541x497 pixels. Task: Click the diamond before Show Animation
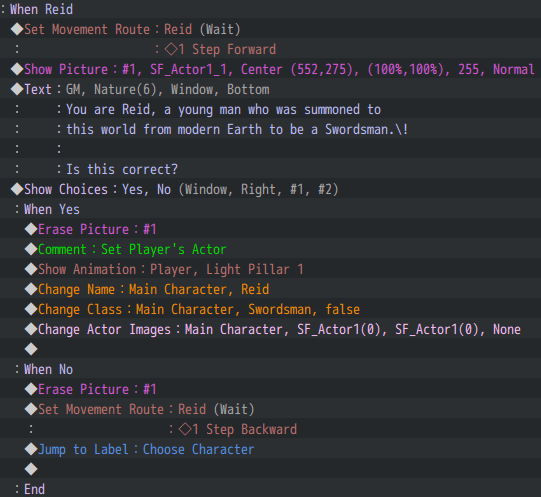click(x=31, y=269)
